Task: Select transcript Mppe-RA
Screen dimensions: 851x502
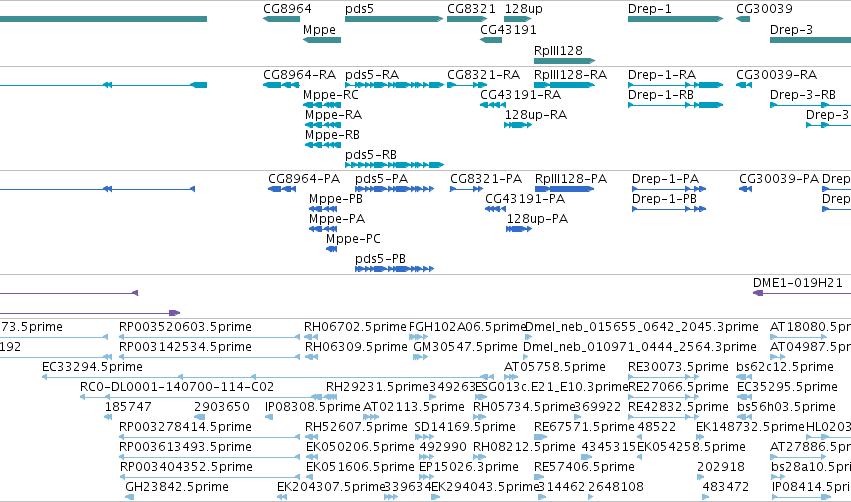Action: pos(323,125)
